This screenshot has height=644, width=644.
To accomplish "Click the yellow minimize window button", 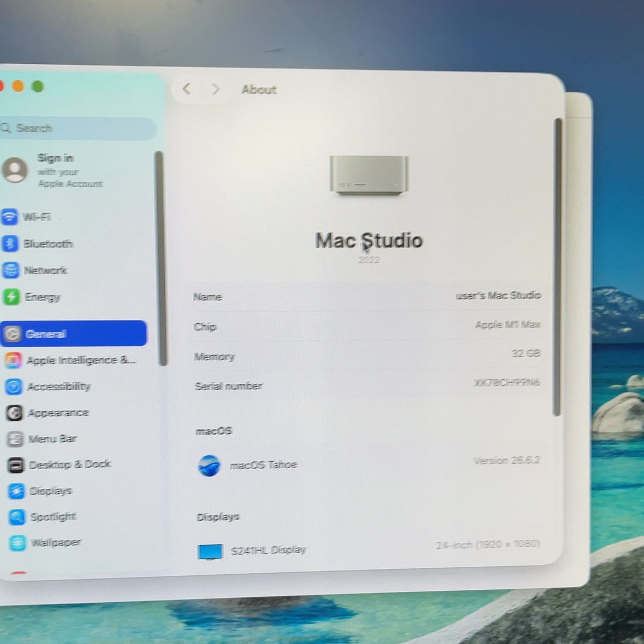I will pos(18,86).
